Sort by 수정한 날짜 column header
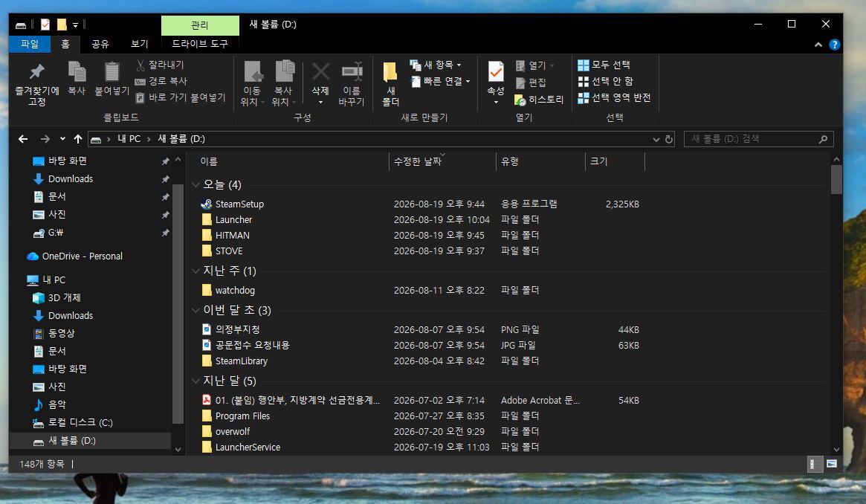This screenshot has height=504, width=866. (x=418, y=161)
